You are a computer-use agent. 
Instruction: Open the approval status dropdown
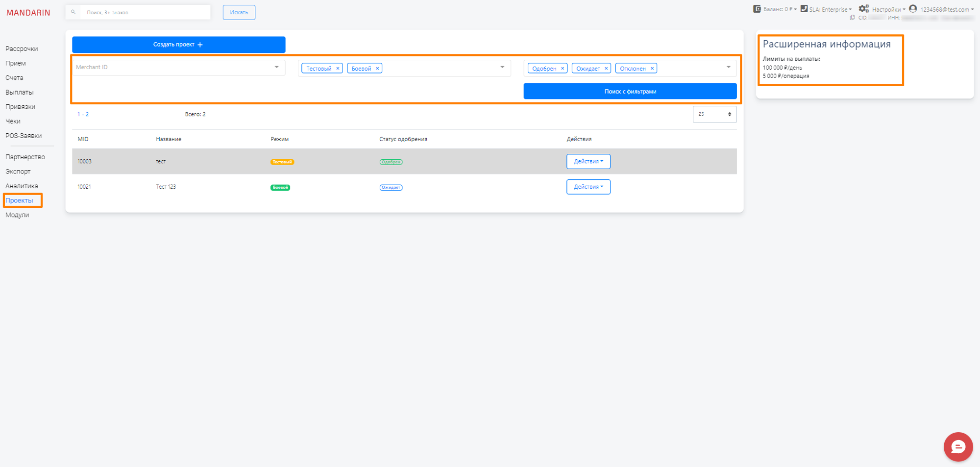point(728,68)
